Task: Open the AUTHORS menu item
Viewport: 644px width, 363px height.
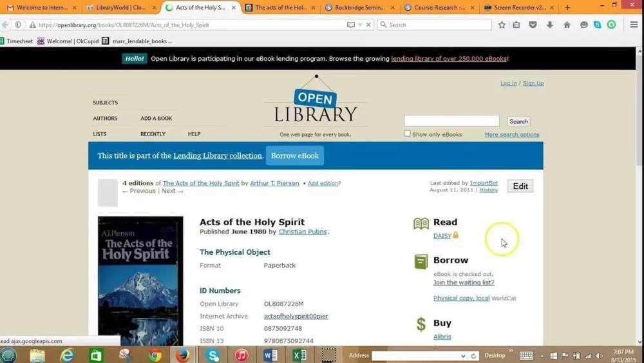Action: click(105, 118)
